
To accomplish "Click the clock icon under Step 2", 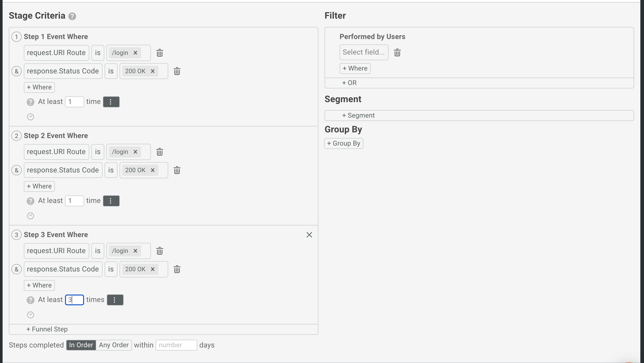I will [x=31, y=216].
